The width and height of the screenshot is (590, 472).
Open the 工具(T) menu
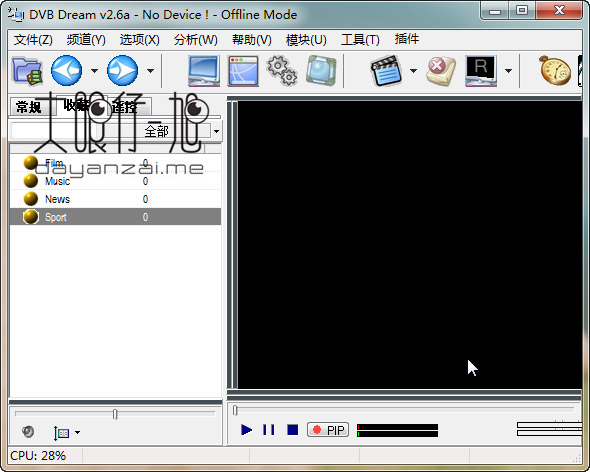360,39
